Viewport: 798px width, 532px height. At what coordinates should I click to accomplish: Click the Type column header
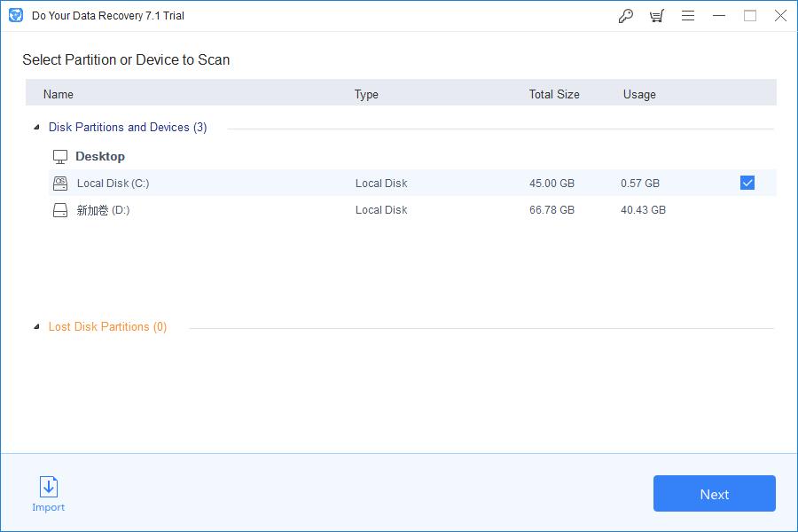pos(366,94)
